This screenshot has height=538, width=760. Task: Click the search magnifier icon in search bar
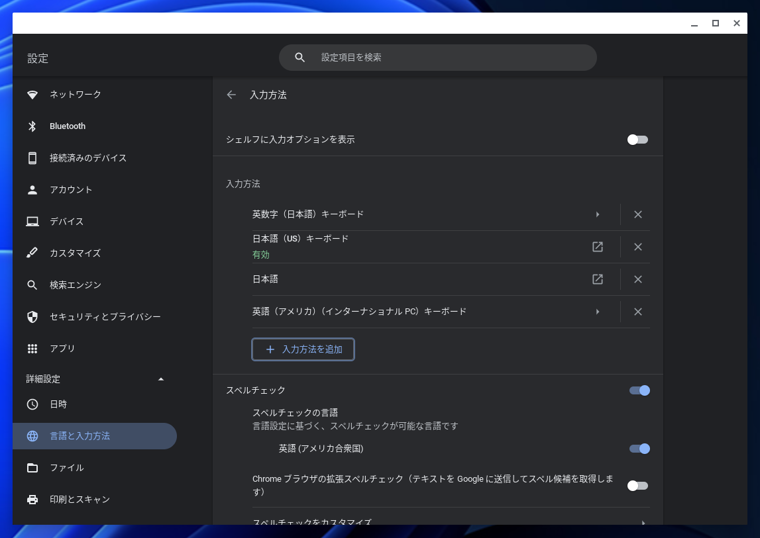tap(300, 57)
